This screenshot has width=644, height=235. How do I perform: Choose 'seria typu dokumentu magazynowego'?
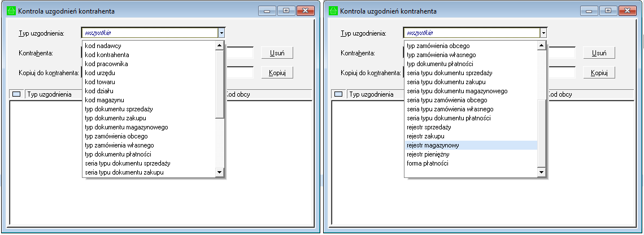coord(457,91)
